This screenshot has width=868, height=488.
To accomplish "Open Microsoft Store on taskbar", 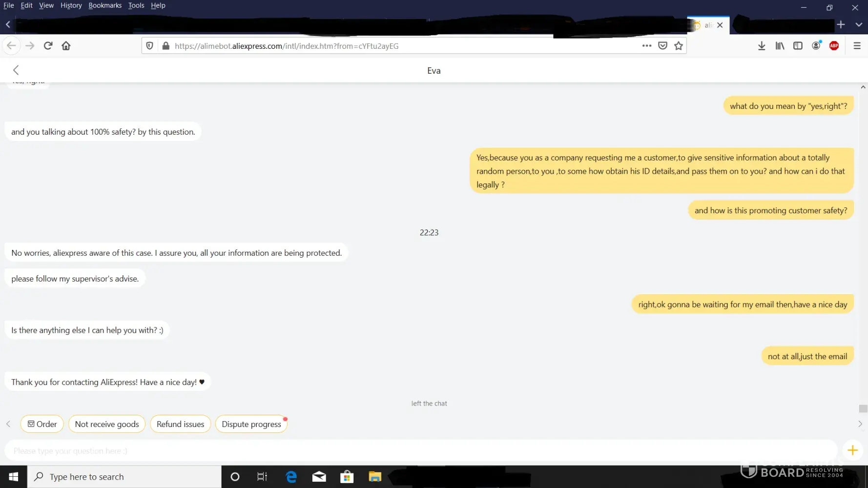I will coord(347,477).
